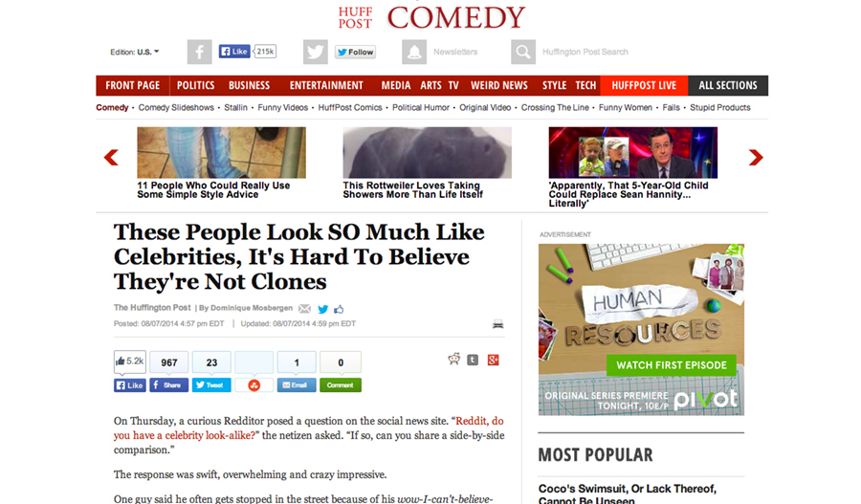Open the Rottweiler showers story thumbnail
Screen dimensions: 861x504
click(x=428, y=153)
